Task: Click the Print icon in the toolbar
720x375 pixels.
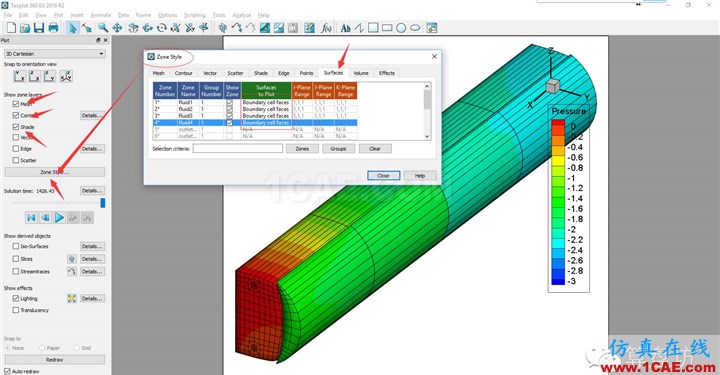Action: tap(53, 28)
